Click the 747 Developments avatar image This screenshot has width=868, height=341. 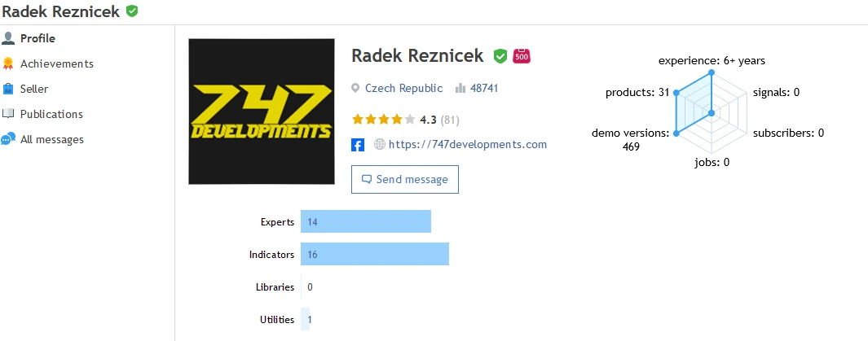coord(262,111)
